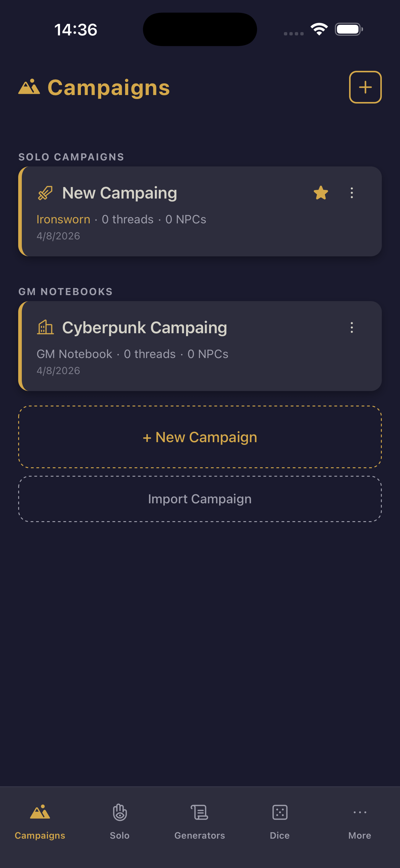Tap the Campaigns page title
This screenshot has height=868, width=400.
[108, 87]
